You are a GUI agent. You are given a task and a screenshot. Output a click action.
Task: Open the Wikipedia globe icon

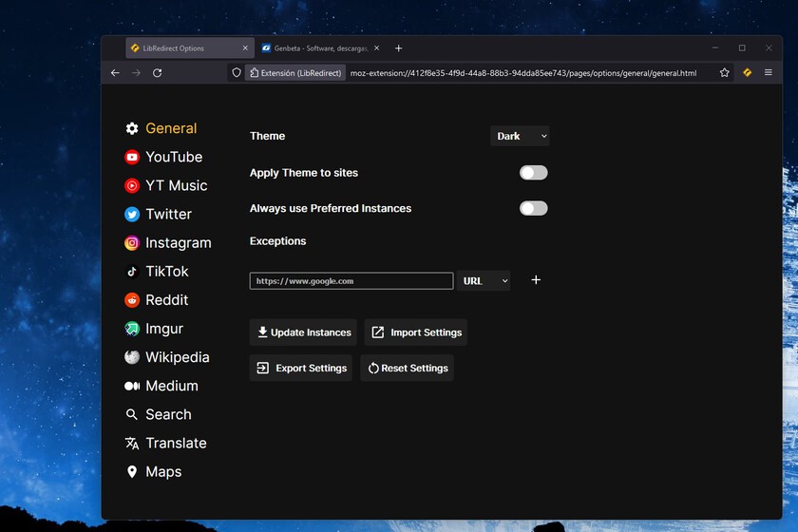(x=132, y=357)
